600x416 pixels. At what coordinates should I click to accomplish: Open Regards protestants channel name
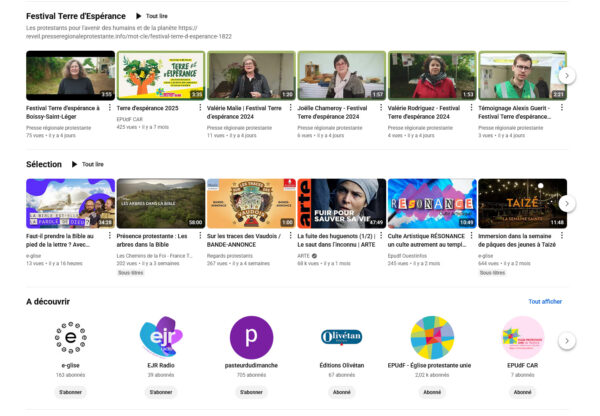point(230,256)
